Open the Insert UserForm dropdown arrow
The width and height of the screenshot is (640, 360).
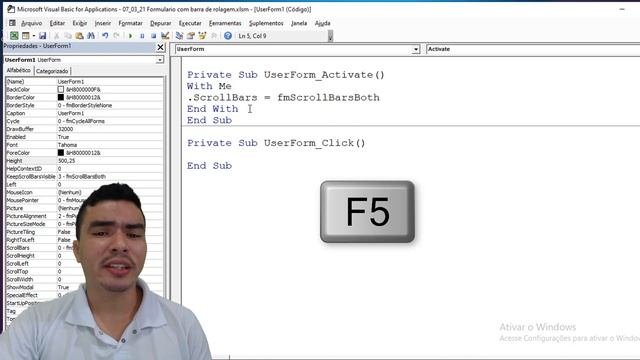(33, 36)
